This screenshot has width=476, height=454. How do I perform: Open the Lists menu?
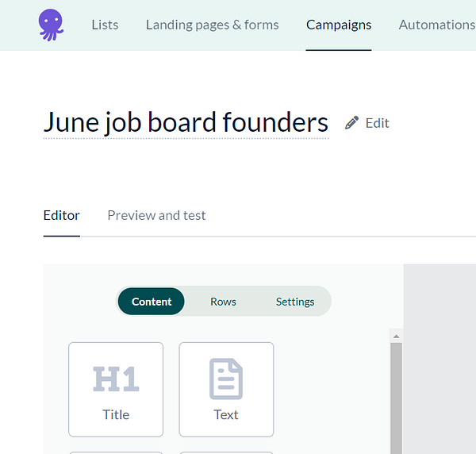tap(105, 25)
